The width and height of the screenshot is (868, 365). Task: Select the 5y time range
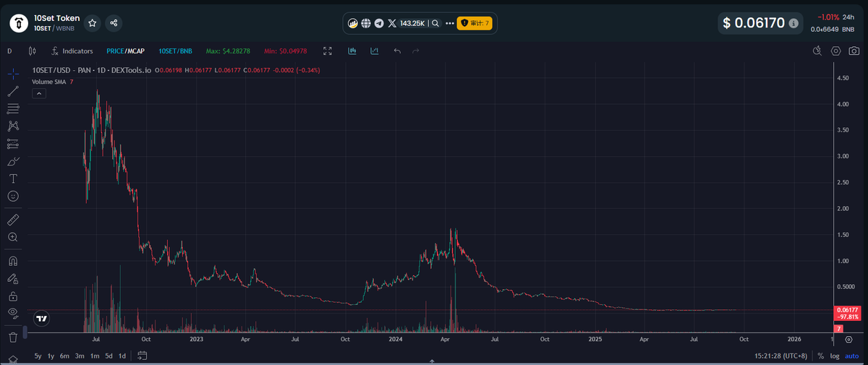(x=38, y=356)
